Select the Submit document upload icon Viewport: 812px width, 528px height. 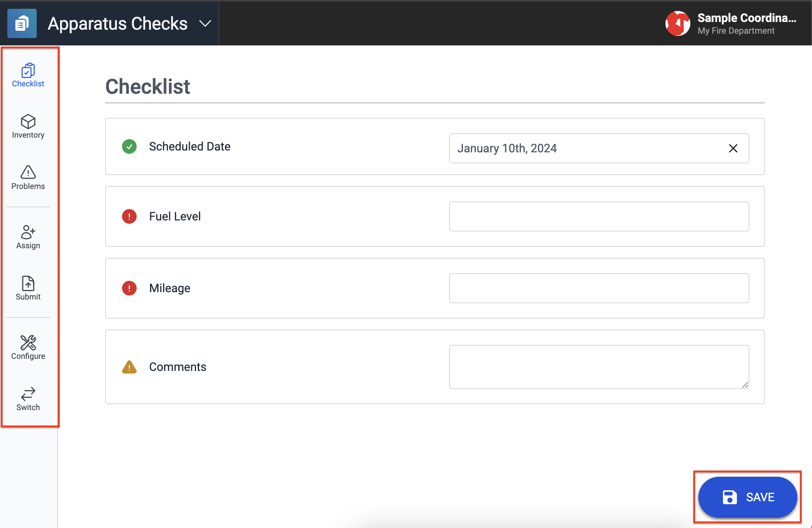(28, 283)
